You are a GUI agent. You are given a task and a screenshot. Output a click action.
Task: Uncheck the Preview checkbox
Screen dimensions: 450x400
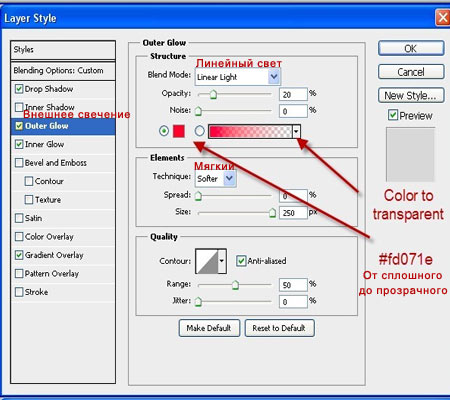tap(393, 115)
